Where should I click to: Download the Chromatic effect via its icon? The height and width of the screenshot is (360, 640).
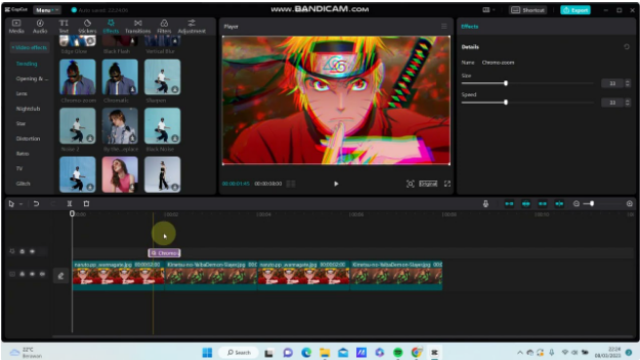[132, 89]
